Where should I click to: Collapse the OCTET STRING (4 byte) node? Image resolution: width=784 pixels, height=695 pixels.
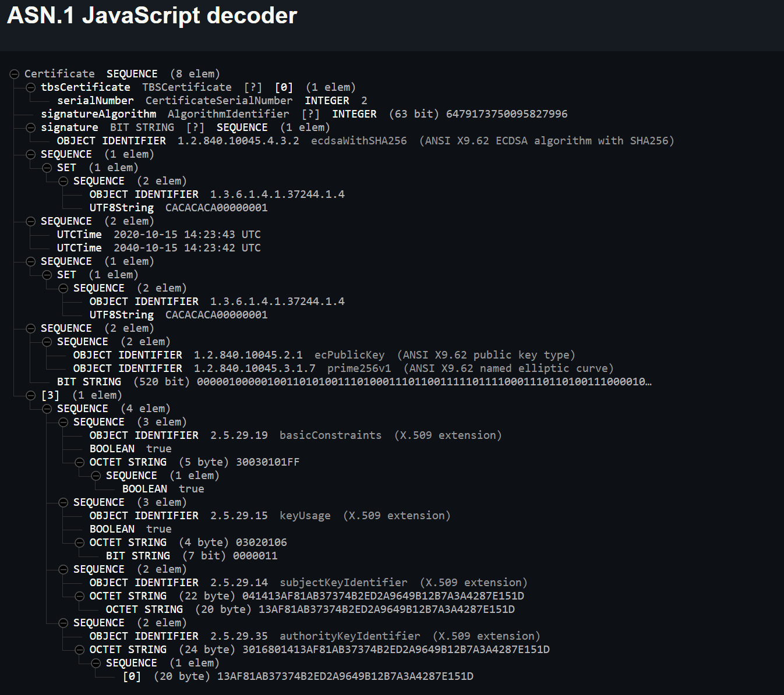80,542
